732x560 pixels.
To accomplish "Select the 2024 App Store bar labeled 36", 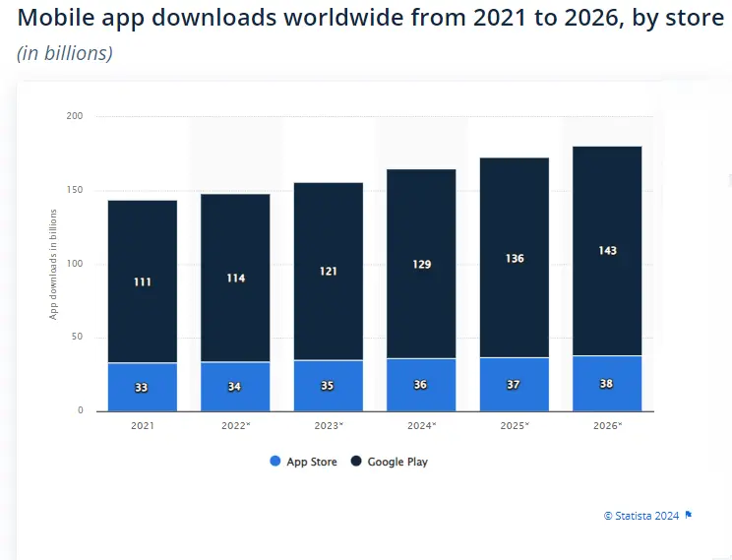I will click(x=421, y=385).
